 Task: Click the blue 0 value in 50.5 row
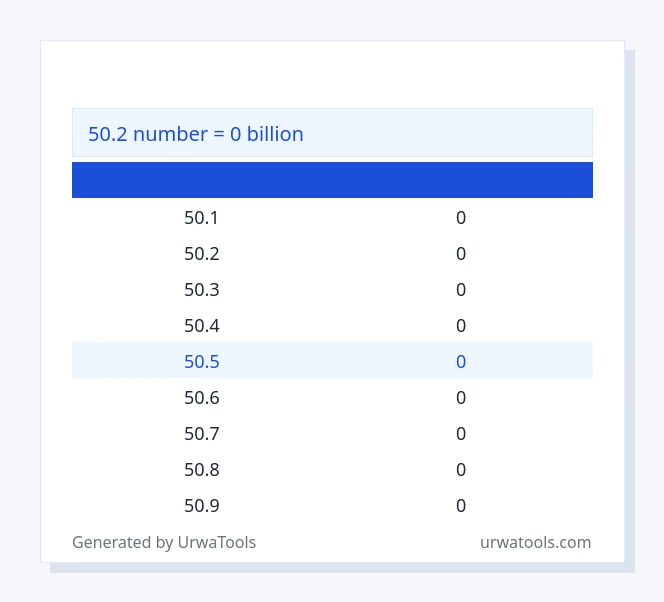point(461,362)
